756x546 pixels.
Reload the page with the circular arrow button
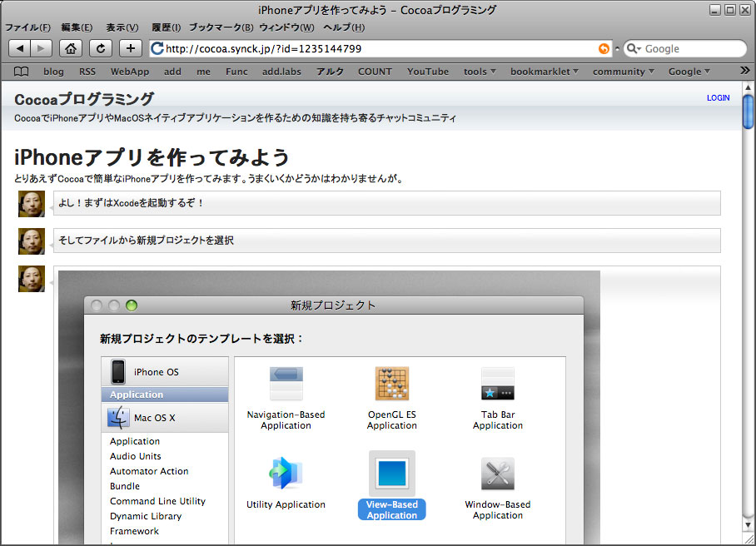101,48
